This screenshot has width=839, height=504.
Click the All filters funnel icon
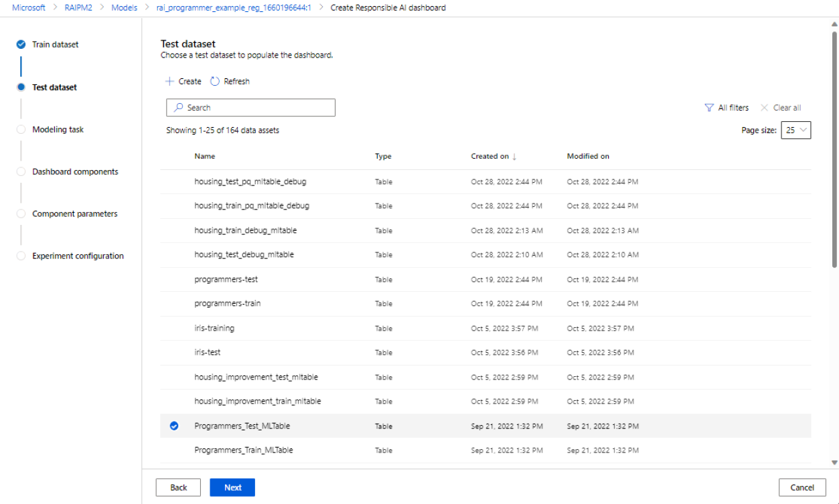[x=709, y=108]
